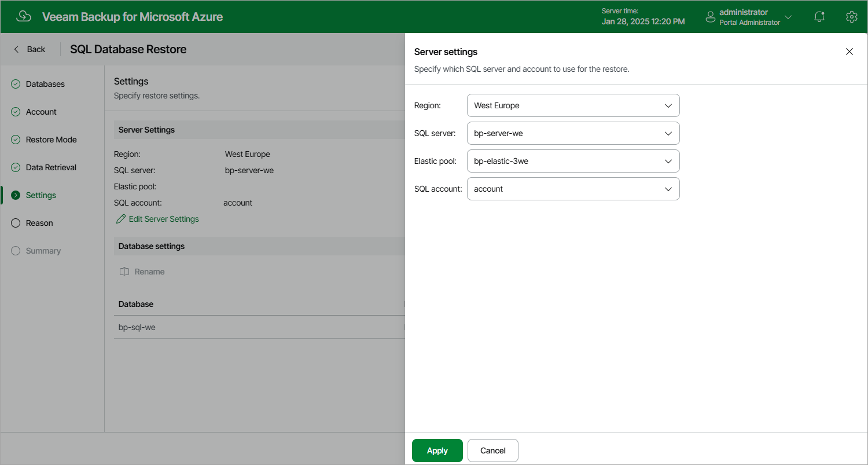Click the administrator user avatar icon

pyautogui.click(x=711, y=17)
